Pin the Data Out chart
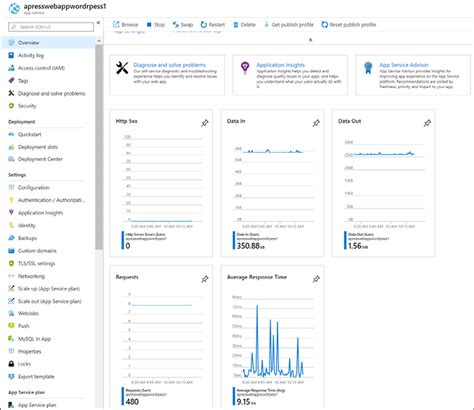The image size is (474, 410). (427, 123)
